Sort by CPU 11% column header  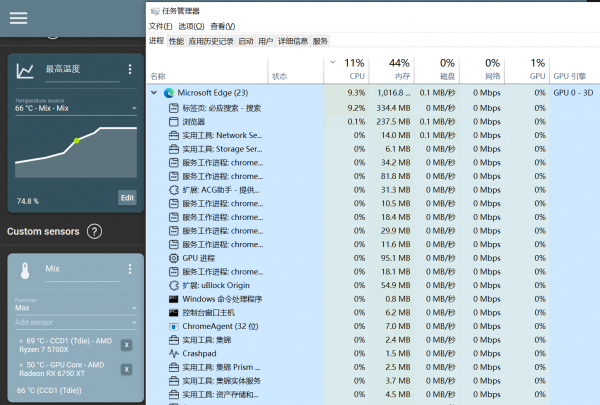tap(346, 70)
